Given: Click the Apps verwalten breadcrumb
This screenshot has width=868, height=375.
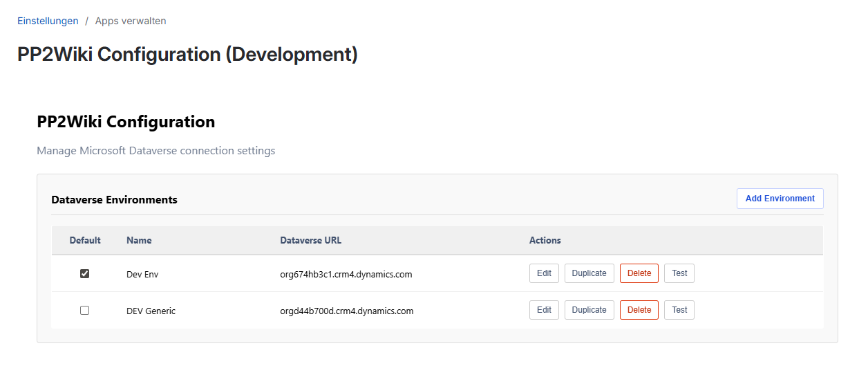Looking at the screenshot, I should point(131,21).
